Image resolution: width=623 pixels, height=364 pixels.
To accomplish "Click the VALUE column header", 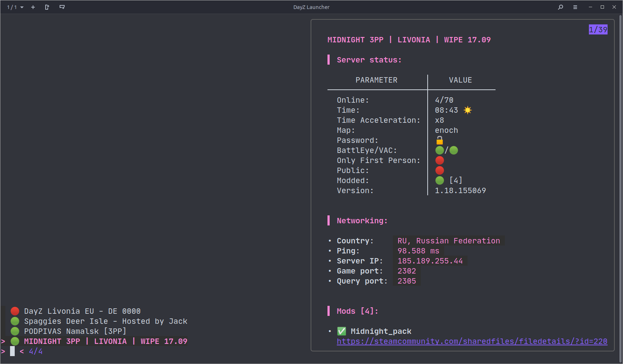I will pos(460,80).
